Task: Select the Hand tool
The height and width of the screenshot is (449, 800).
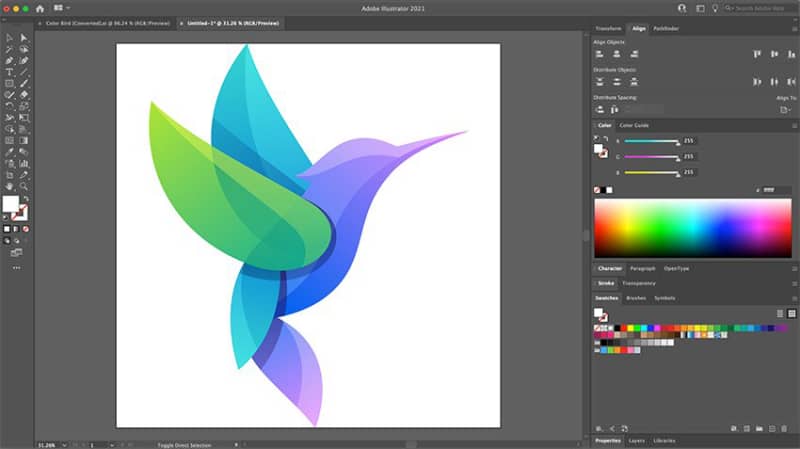Action: click(x=9, y=187)
